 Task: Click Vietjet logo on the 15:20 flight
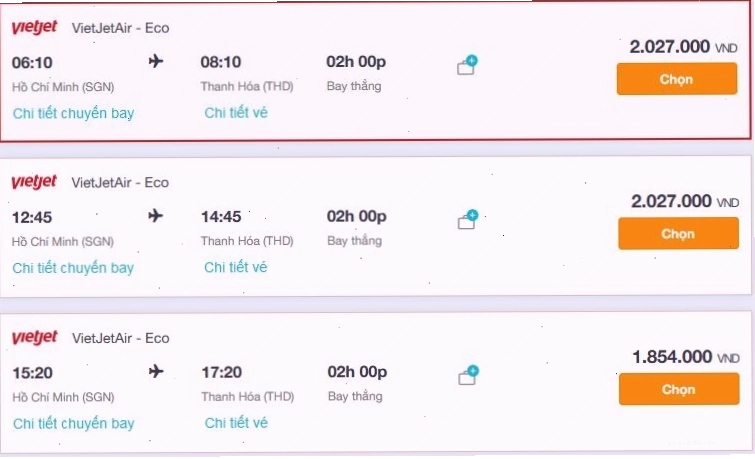(x=34, y=337)
